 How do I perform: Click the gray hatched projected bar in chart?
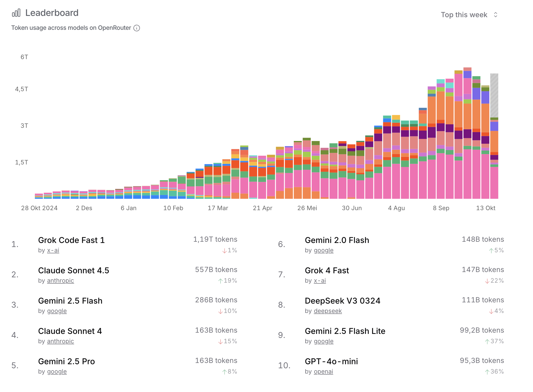click(x=494, y=96)
